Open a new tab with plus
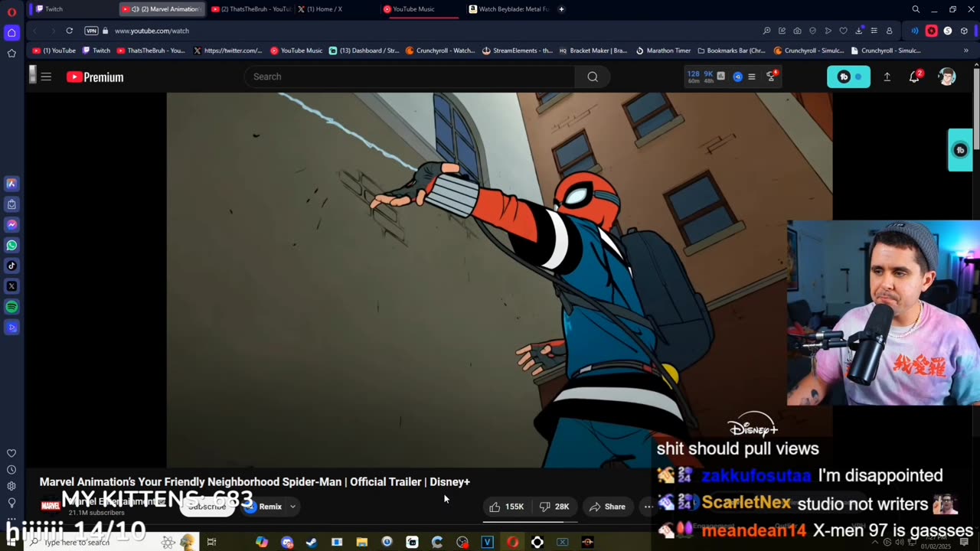 [x=561, y=9]
